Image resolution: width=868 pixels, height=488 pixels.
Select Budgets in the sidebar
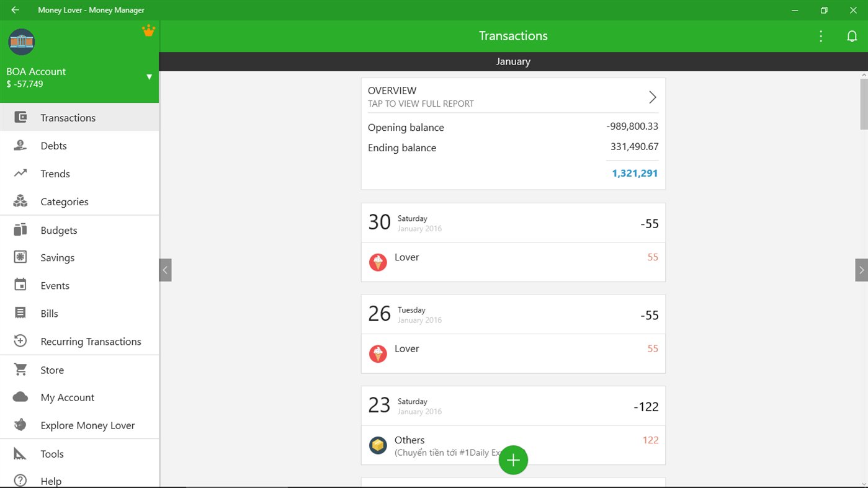click(x=79, y=230)
